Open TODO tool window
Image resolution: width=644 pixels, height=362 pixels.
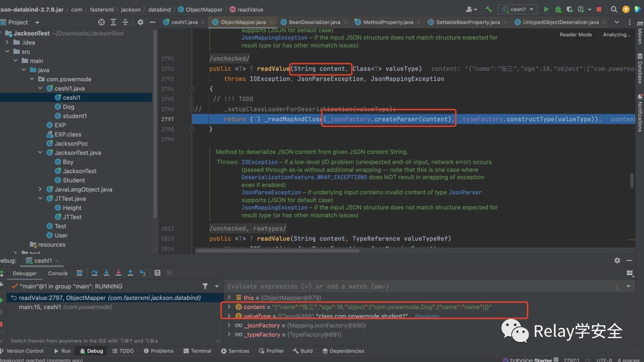(x=123, y=351)
